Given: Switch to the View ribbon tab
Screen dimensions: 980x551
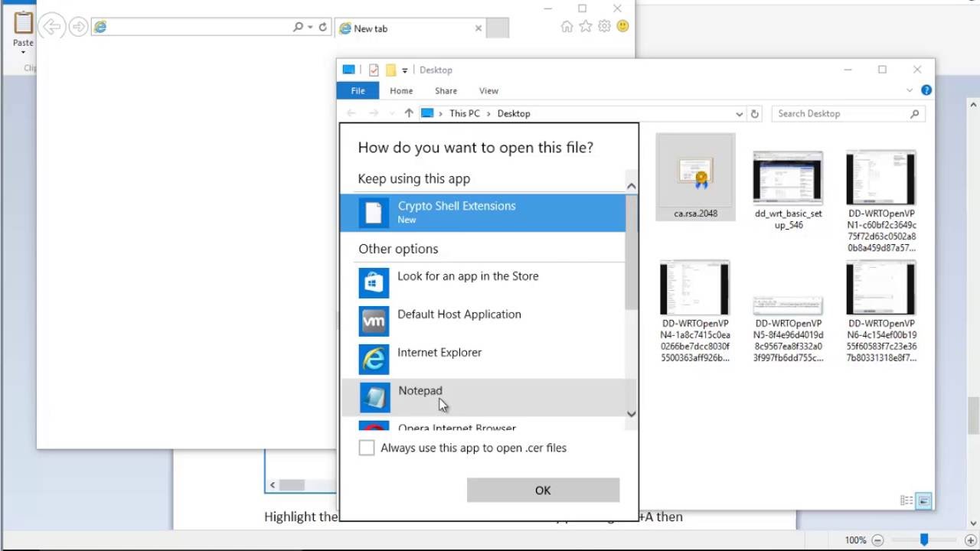Looking at the screenshot, I should pos(488,90).
